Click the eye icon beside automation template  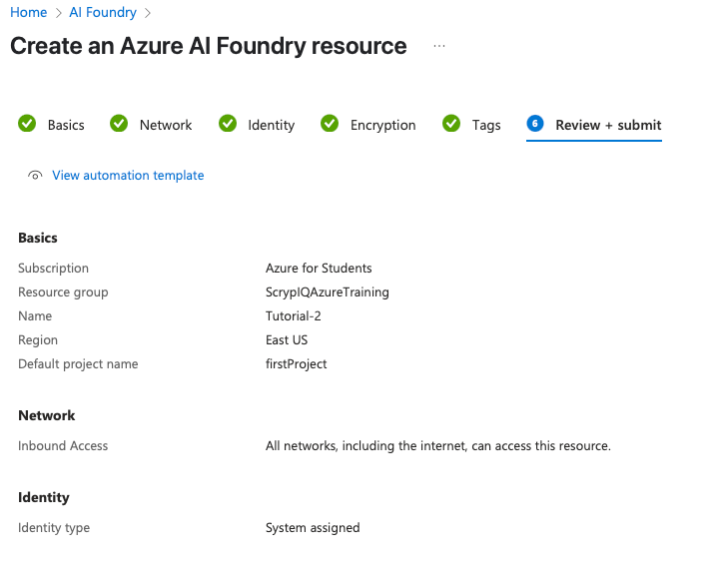35,175
